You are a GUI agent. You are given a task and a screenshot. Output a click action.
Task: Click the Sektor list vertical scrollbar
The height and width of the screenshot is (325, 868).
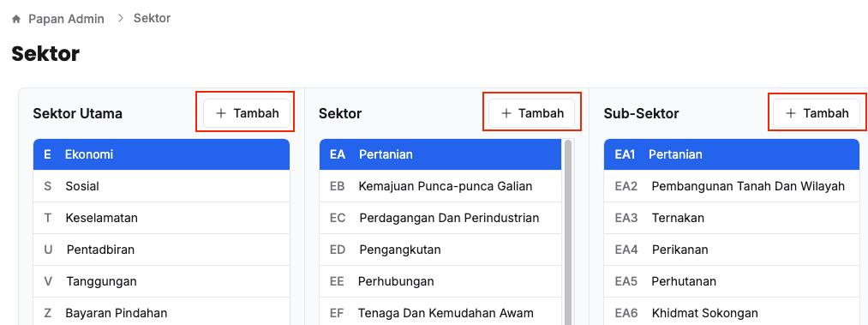point(568,232)
